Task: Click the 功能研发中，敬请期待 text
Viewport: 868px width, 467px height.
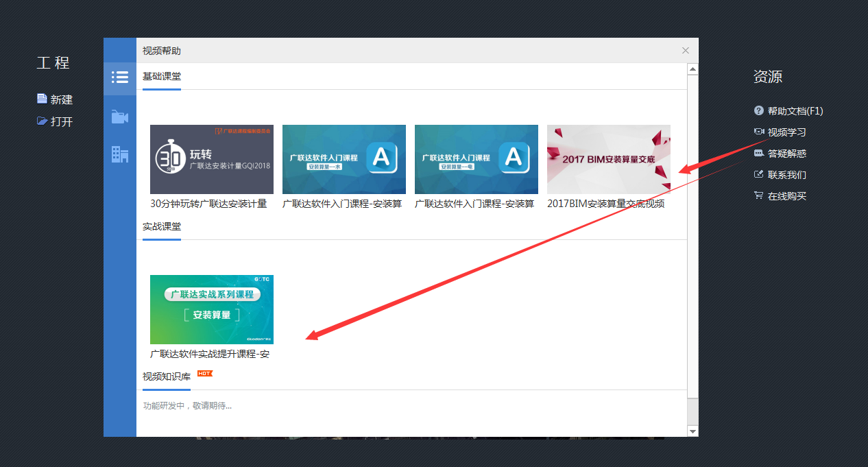Action: click(187, 406)
